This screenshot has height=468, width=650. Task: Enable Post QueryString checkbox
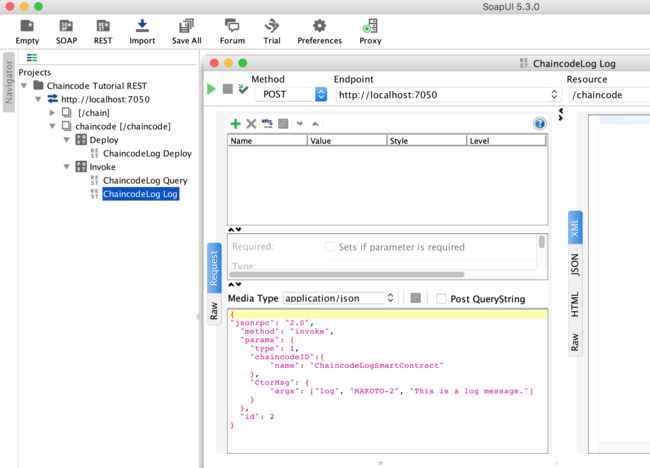441,299
